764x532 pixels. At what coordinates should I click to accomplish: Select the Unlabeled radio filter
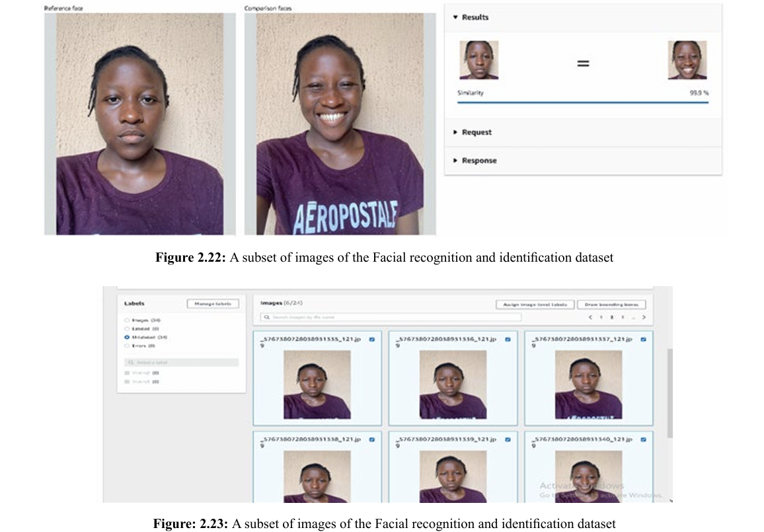pos(127,336)
